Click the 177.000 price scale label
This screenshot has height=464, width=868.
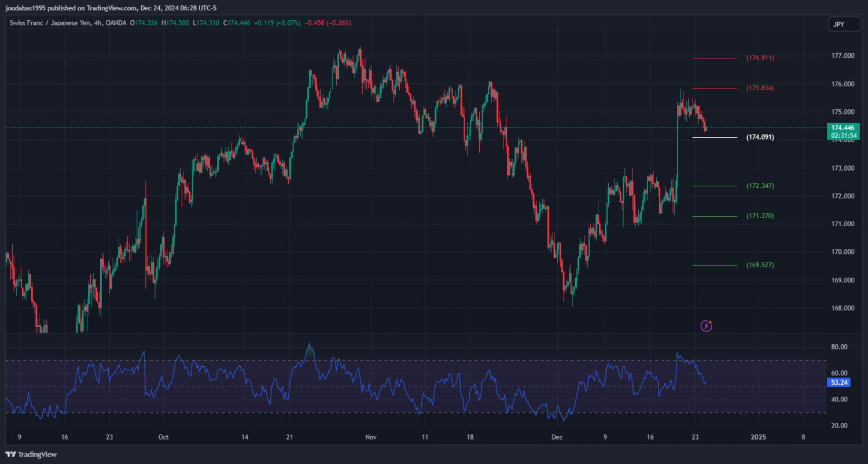[843, 56]
